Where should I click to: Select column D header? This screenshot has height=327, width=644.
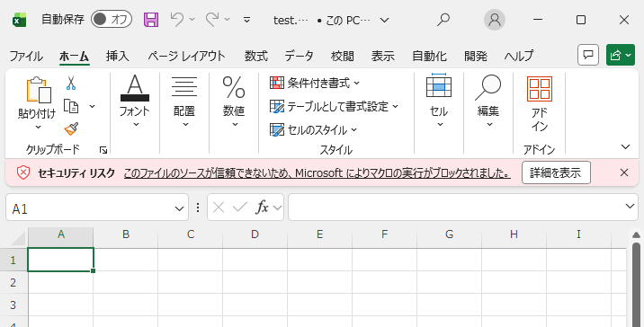coord(255,234)
